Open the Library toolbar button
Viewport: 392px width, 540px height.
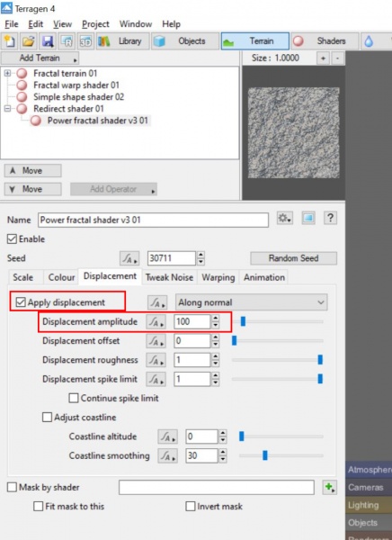click(122, 41)
